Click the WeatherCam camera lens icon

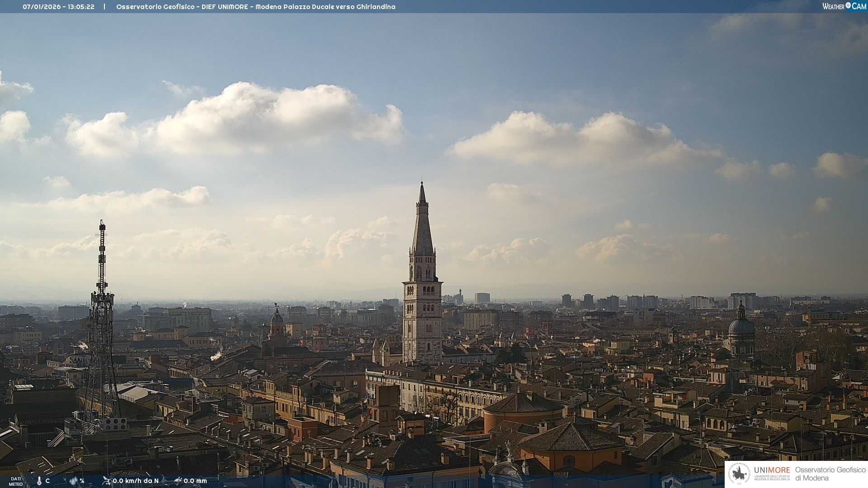click(848, 5)
